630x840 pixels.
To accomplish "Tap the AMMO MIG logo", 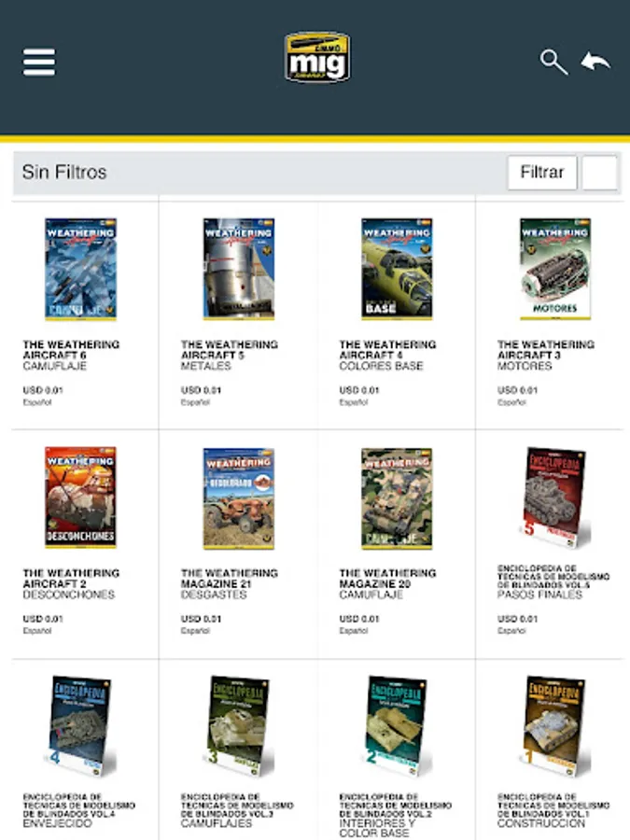I will 317,57.
